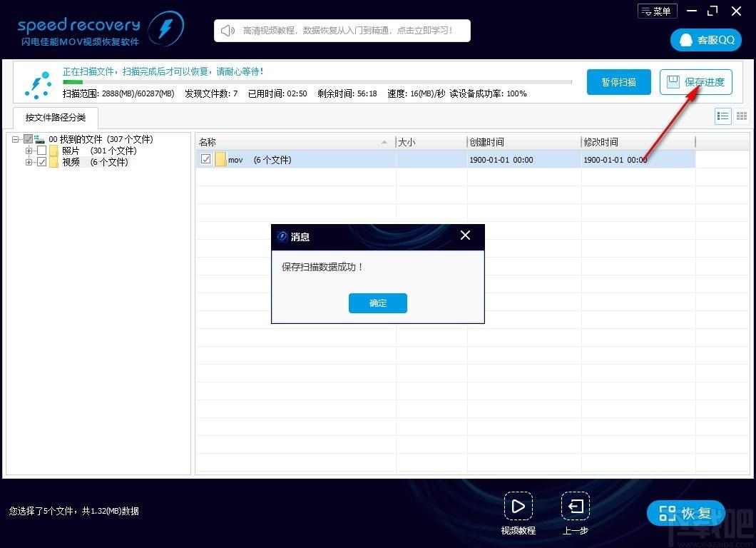
Task: Switch to list view icon
Action: click(722, 116)
